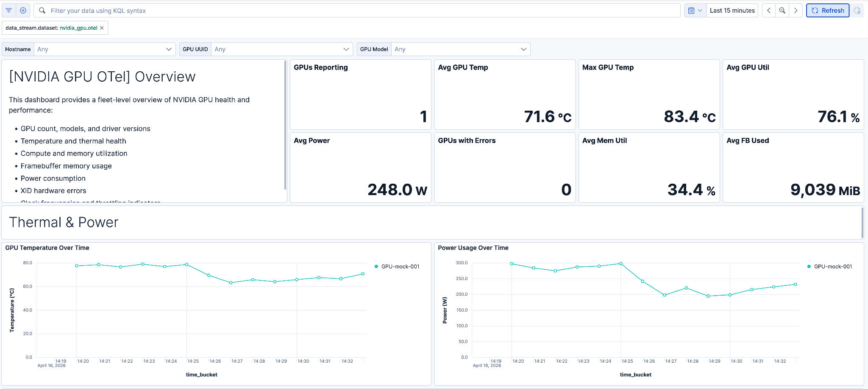Screen dimensions: 868x389
Task: Click the GPUs with Errors value 0
Action: [566, 190]
